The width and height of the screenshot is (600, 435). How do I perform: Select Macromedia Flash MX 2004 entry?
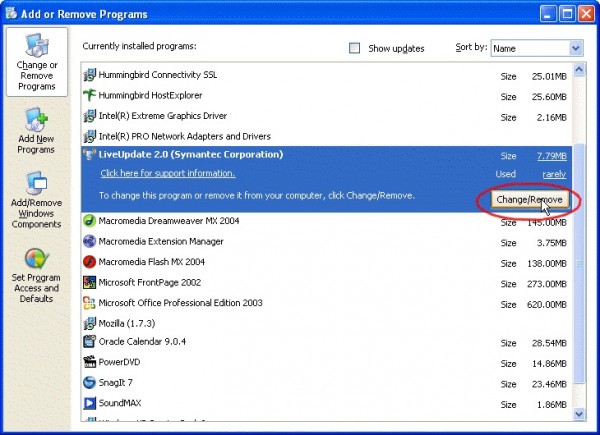click(326, 262)
